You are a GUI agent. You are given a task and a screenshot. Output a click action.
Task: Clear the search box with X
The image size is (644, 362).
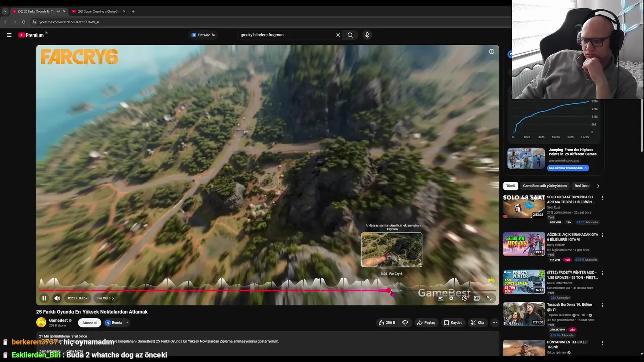pos(338,35)
